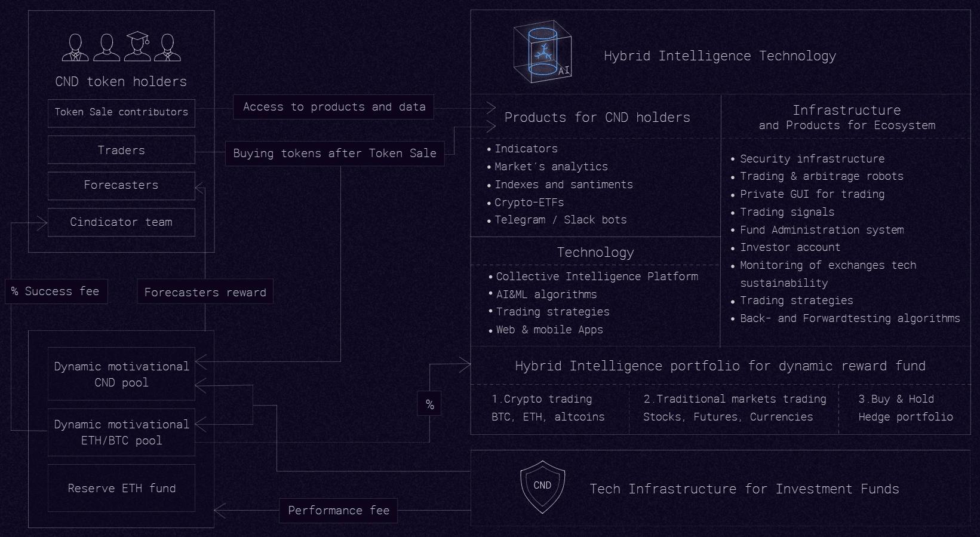Click the CND shield icon
Image resolution: width=980 pixels, height=537 pixels.
coord(542,487)
